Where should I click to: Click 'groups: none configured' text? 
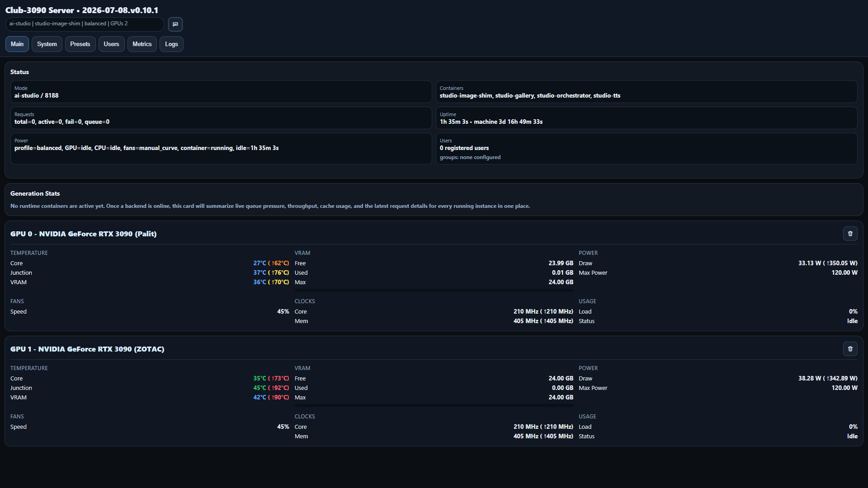point(470,157)
